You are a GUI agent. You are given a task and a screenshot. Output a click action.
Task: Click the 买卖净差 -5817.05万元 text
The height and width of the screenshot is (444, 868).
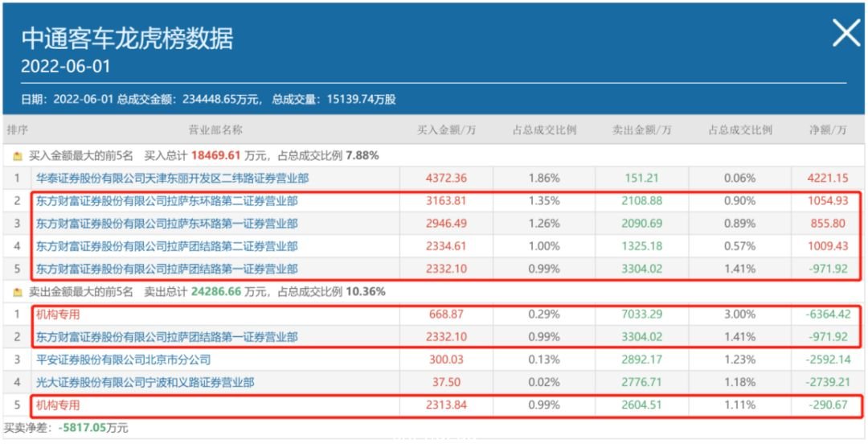pos(66,428)
